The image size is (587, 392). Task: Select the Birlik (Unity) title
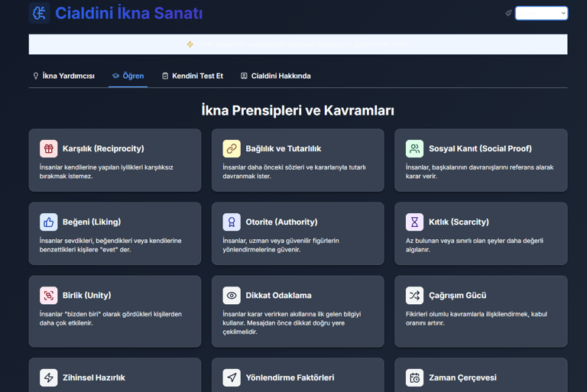pos(87,296)
